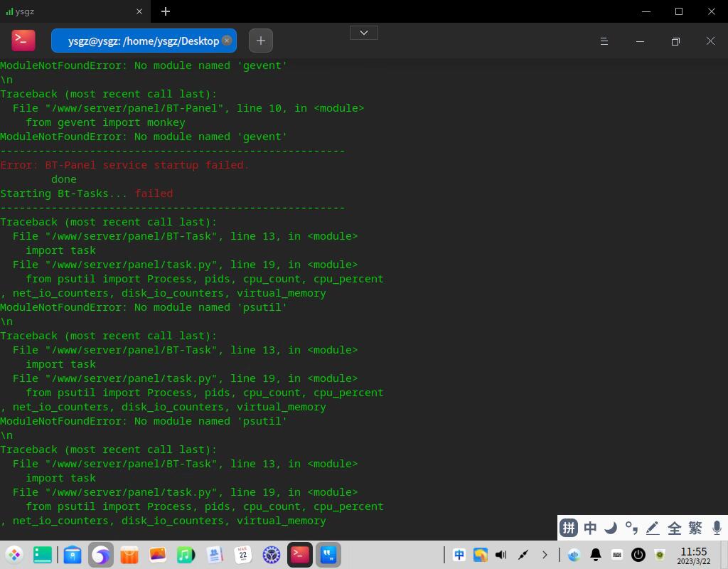Close the ysgz@ysgz Desktop terminal tab

[227, 41]
